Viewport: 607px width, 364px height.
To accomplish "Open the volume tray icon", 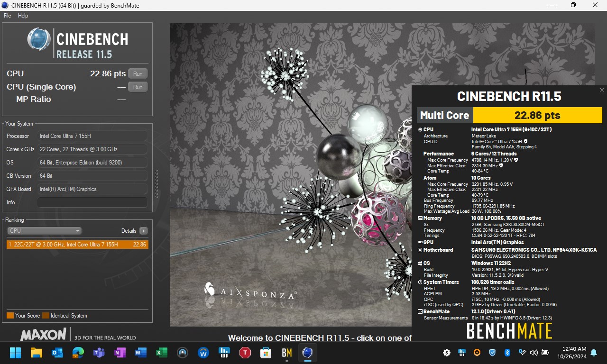I will 533,353.
